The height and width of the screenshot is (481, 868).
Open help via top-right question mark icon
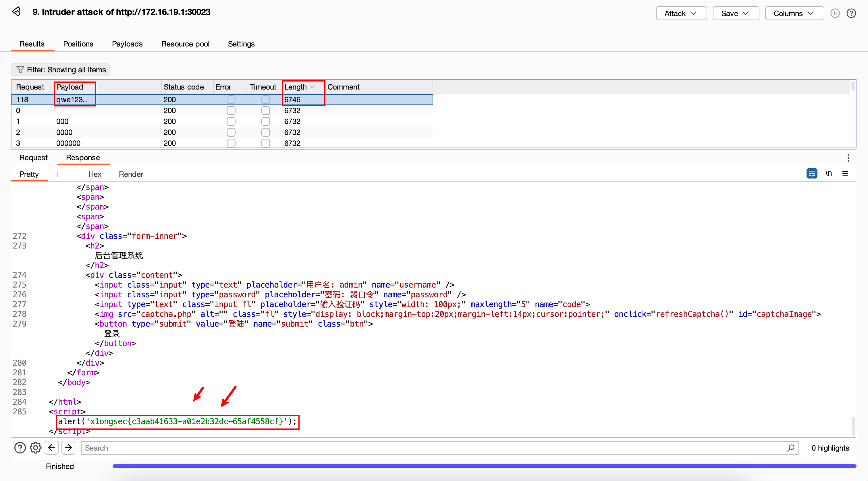tap(851, 13)
